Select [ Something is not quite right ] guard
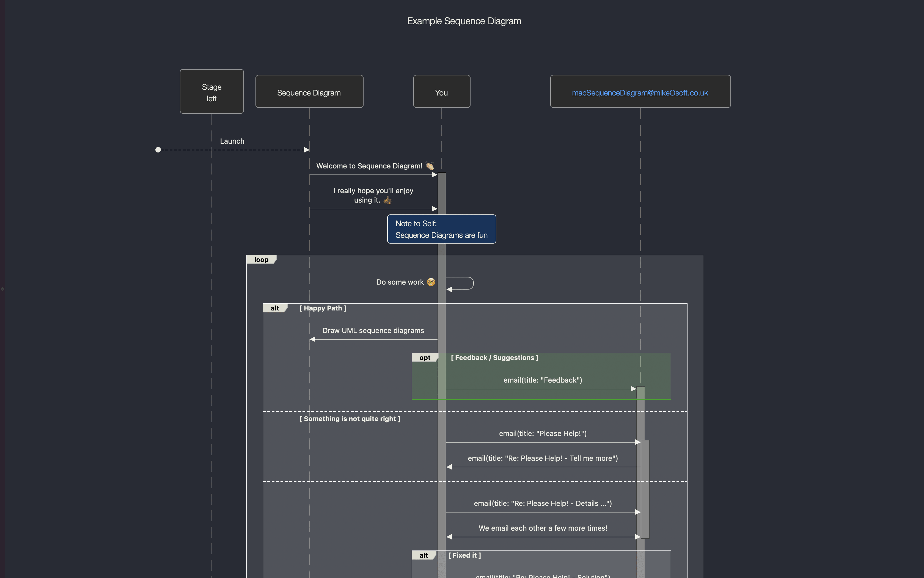924x578 pixels. 350,419
